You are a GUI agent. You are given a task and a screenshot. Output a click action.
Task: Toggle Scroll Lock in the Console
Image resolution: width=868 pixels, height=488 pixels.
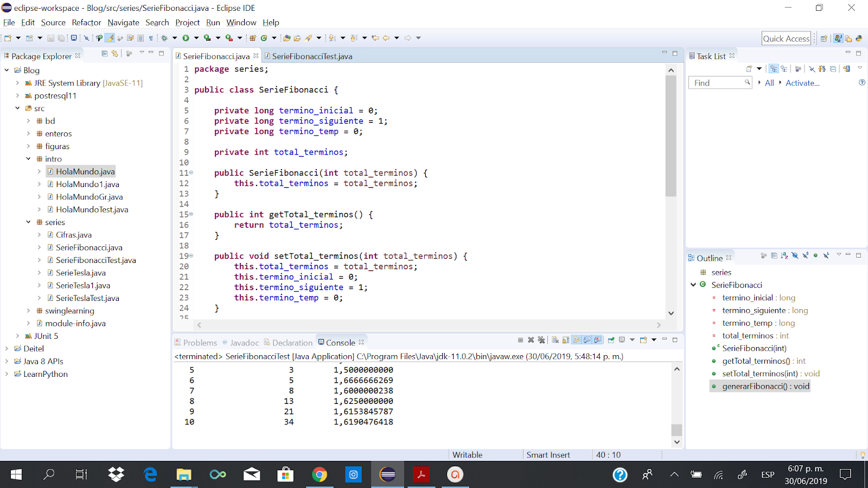click(x=566, y=340)
